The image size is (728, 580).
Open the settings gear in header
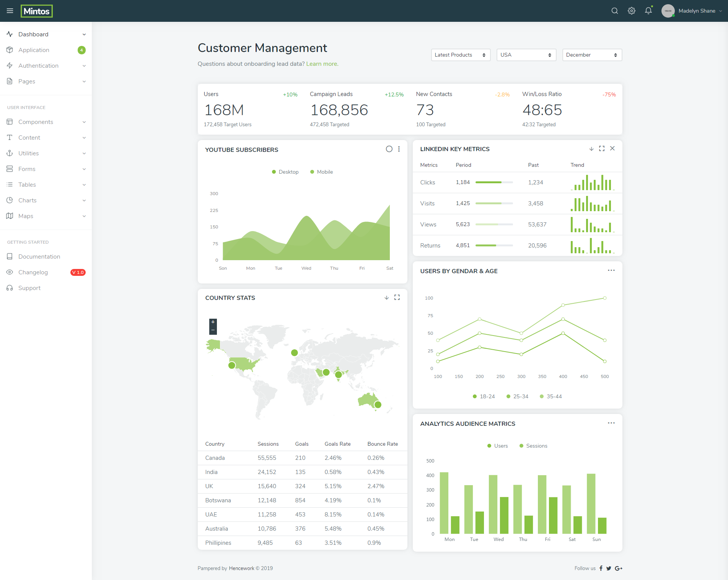click(x=632, y=11)
